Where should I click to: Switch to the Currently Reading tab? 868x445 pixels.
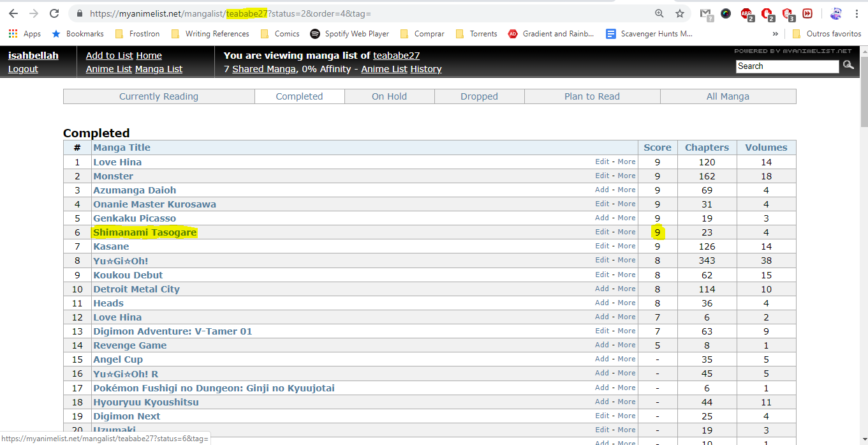pos(159,96)
